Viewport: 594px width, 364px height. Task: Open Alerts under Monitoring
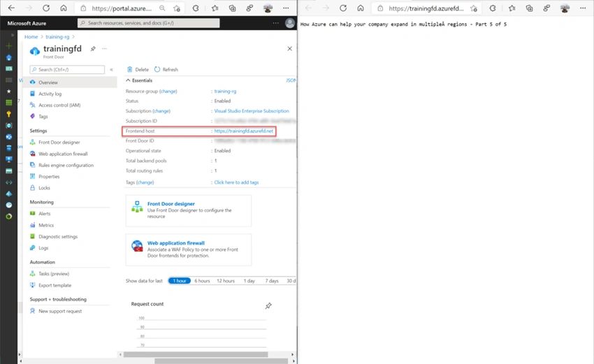pos(44,214)
